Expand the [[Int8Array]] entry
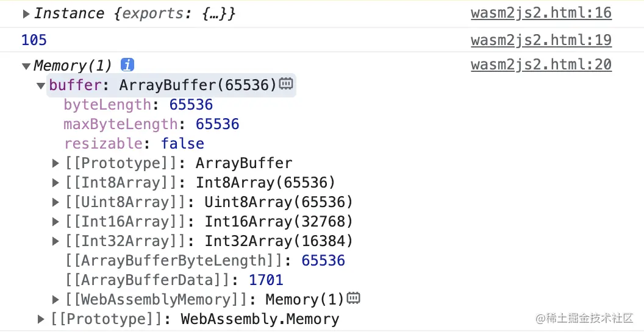Image resolution: width=644 pixels, height=335 pixels. pos(55,183)
